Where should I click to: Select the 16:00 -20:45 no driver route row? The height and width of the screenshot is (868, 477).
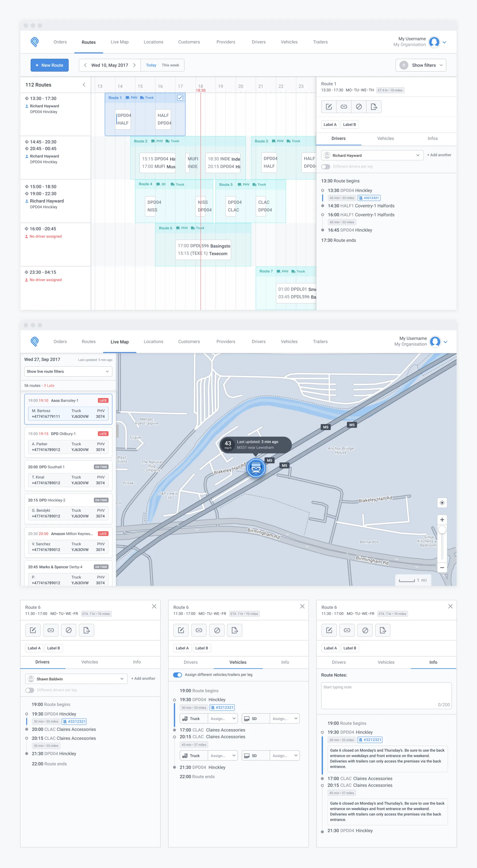(55, 244)
